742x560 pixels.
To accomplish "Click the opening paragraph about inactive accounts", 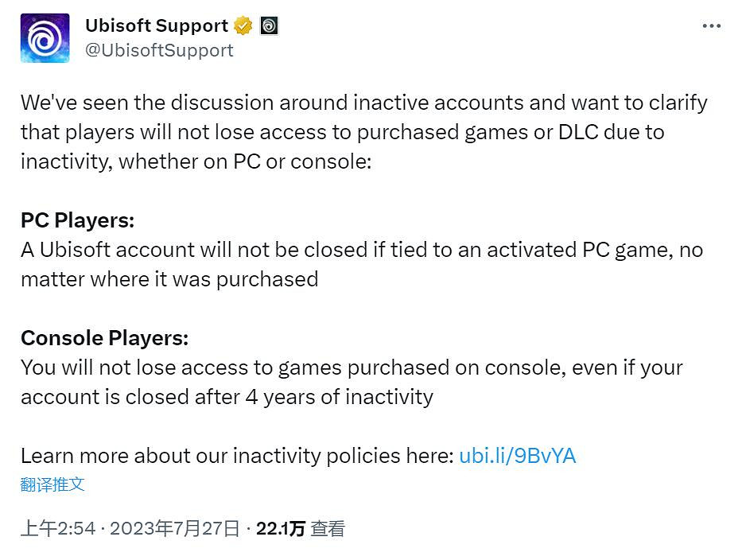I will (363, 132).
